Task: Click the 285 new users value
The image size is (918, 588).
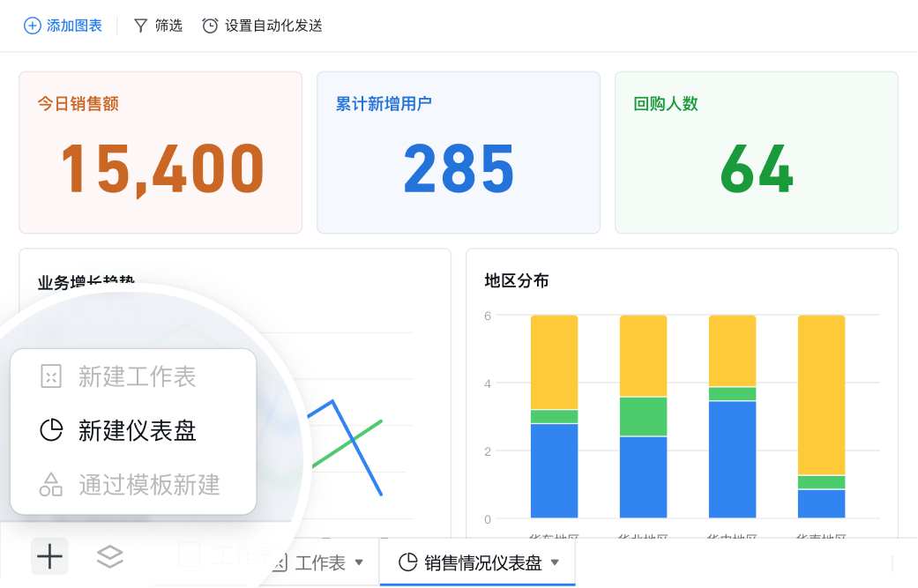Action: pyautogui.click(x=459, y=169)
